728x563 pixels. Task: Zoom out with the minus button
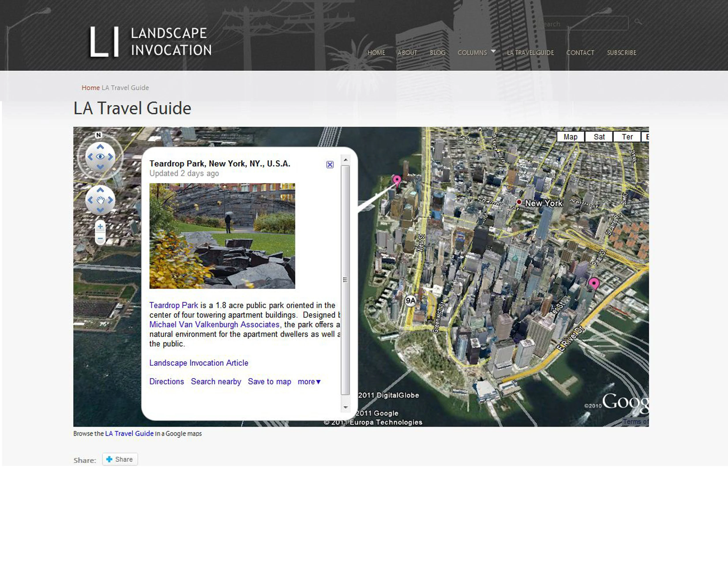coord(100,238)
